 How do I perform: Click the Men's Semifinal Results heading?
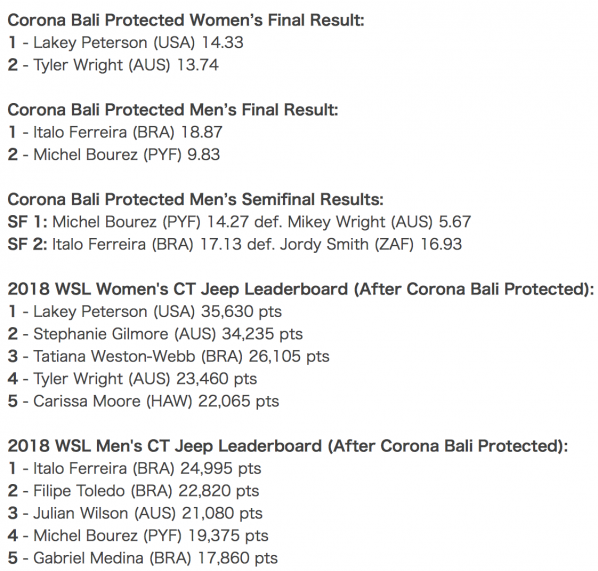click(x=195, y=199)
